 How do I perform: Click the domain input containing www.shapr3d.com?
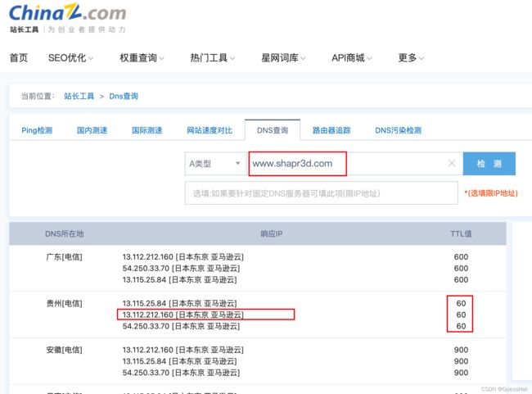click(354, 164)
